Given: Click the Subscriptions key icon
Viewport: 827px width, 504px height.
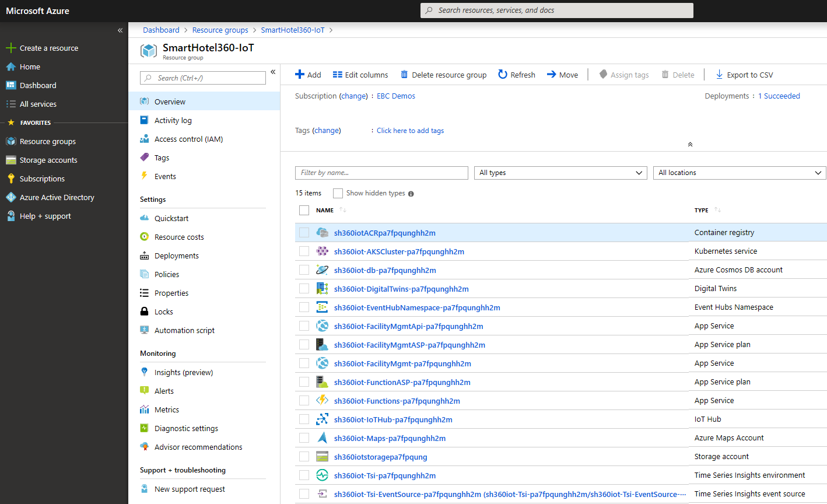Looking at the screenshot, I should pyautogui.click(x=10, y=178).
